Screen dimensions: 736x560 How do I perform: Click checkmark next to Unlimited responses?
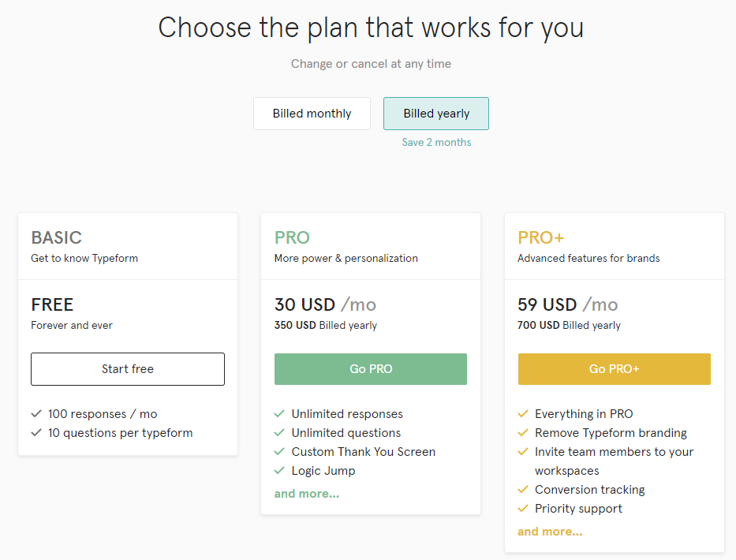279,413
